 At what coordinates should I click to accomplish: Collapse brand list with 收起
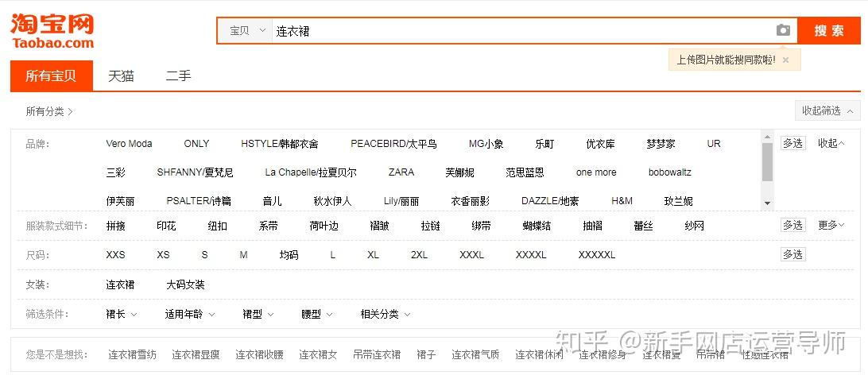831,143
